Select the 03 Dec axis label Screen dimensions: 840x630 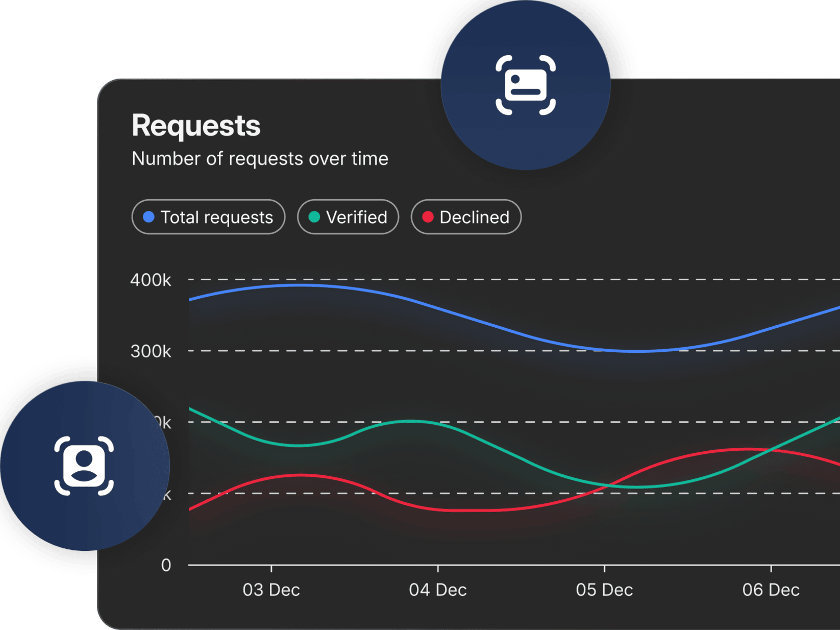click(271, 590)
